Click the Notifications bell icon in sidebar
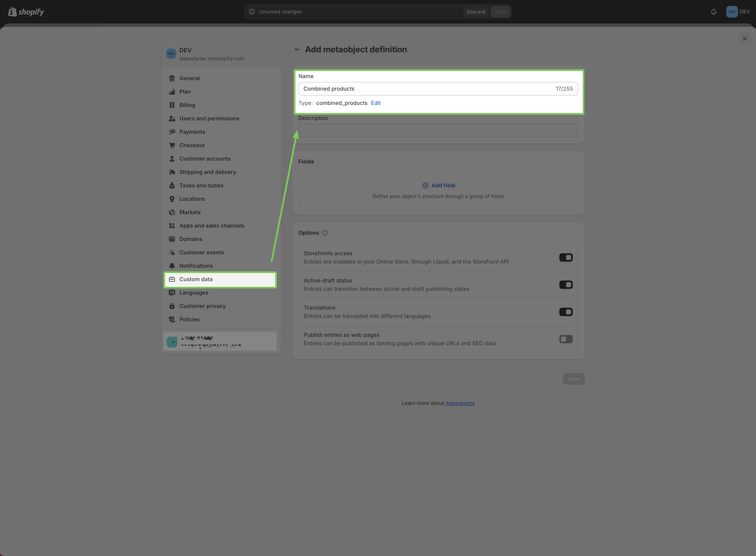The image size is (756, 556). coord(172,266)
